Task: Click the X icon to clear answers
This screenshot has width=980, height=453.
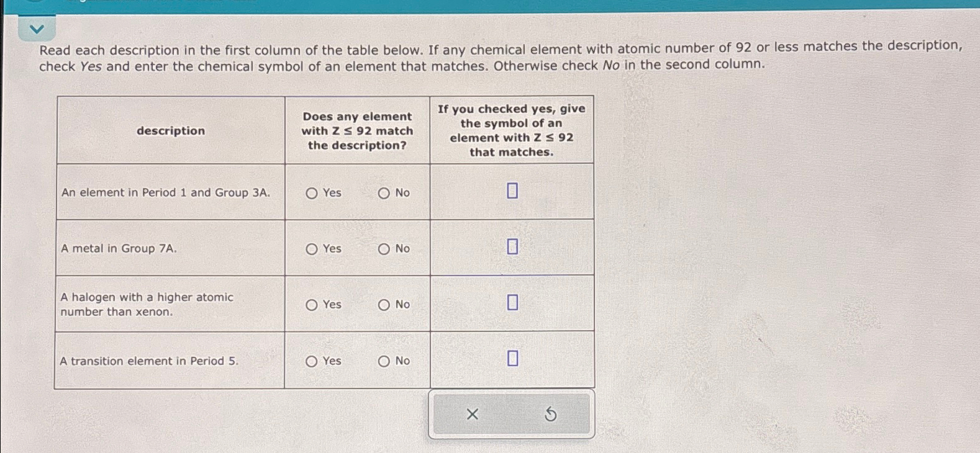Action: tap(473, 414)
